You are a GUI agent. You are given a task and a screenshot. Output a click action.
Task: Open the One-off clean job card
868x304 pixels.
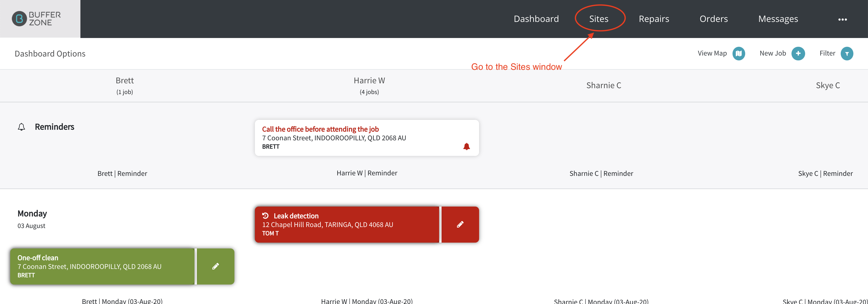(102, 266)
